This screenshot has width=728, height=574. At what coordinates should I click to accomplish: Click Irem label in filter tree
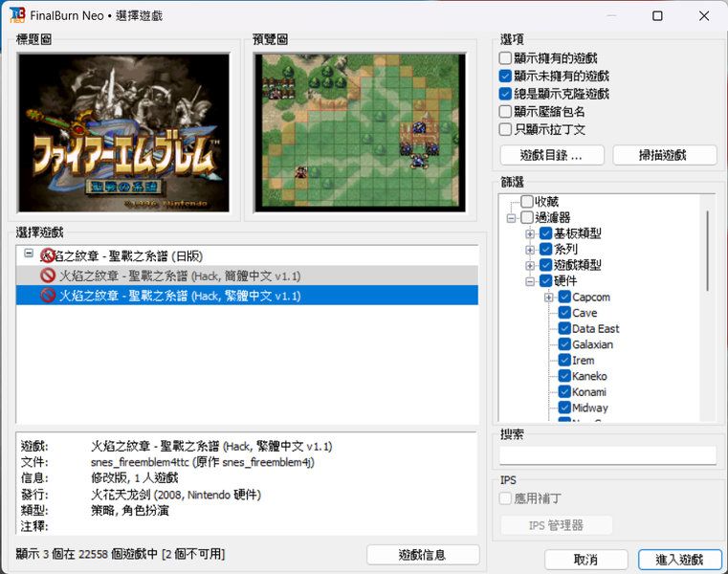click(x=584, y=360)
